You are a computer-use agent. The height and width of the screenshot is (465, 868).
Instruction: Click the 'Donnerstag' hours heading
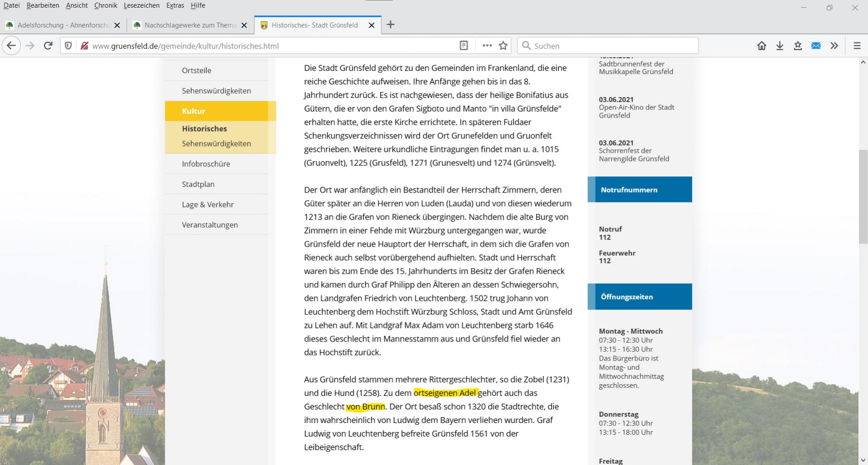pos(618,414)
